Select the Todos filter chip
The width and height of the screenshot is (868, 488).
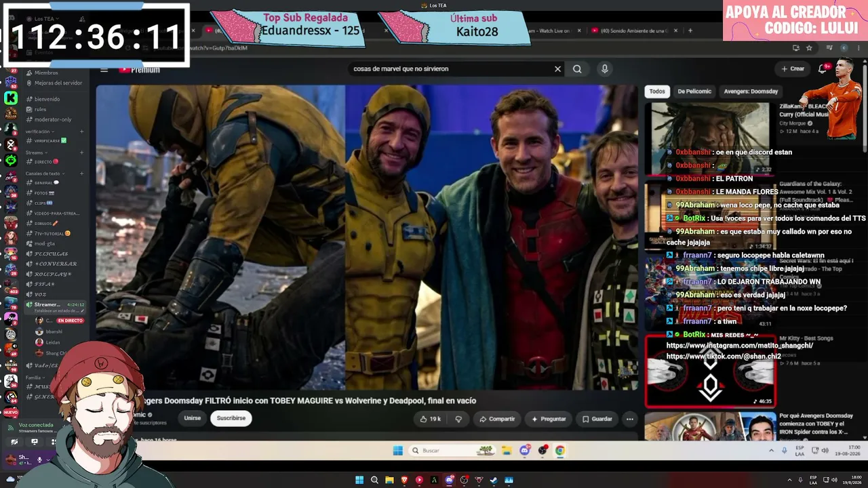click(657, 91)
